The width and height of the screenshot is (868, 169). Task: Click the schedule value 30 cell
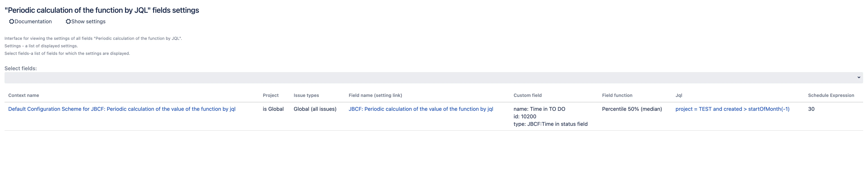[x=811, y=109]
